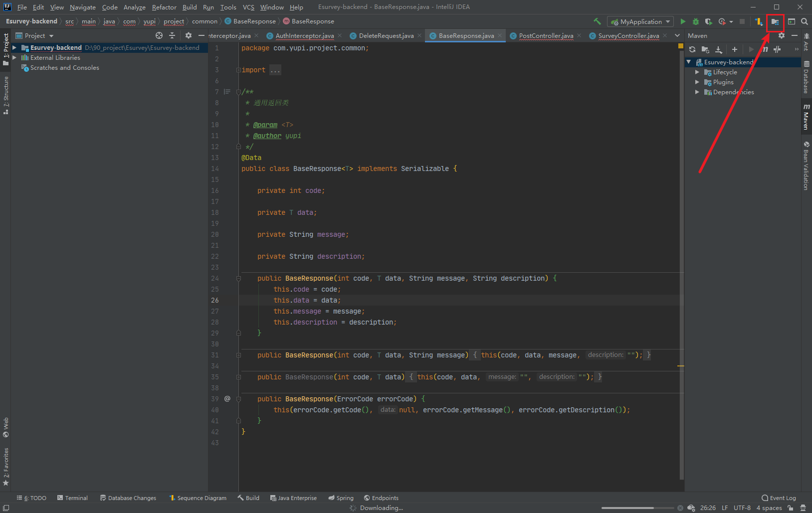The width and height of the screenshot is (812, 513).
Task: Locate opened file in Project tree
Action: click(x=159, y=35)
